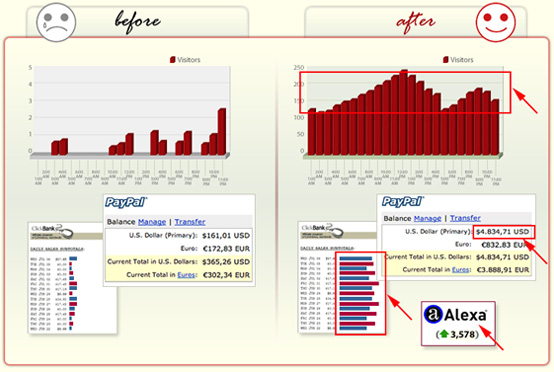Image resolution: width=554 pixels, height=372 pixels.
Task: Click Current Total in U.S. Dollars in before panel
Action: click(x=152, y=262)
